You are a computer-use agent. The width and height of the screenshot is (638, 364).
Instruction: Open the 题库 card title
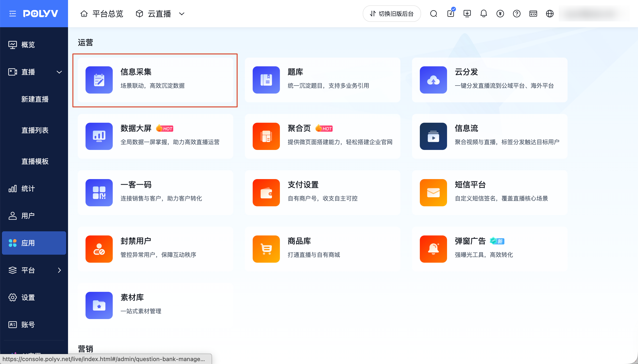[295, 72]
